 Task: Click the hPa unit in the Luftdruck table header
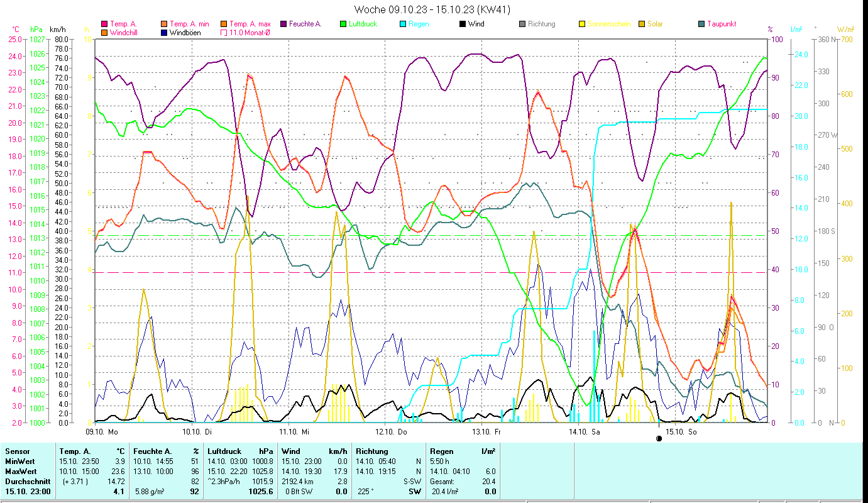[266, 451]
